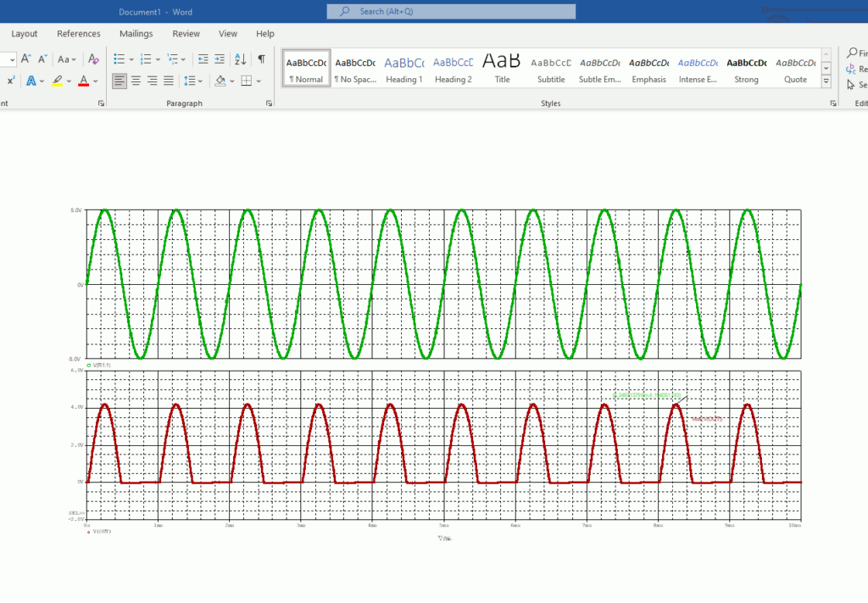The width and height of the screenshot is (868, 603).
Task: Open the Styles pane launcher
Action: click(x=833, y=103)
